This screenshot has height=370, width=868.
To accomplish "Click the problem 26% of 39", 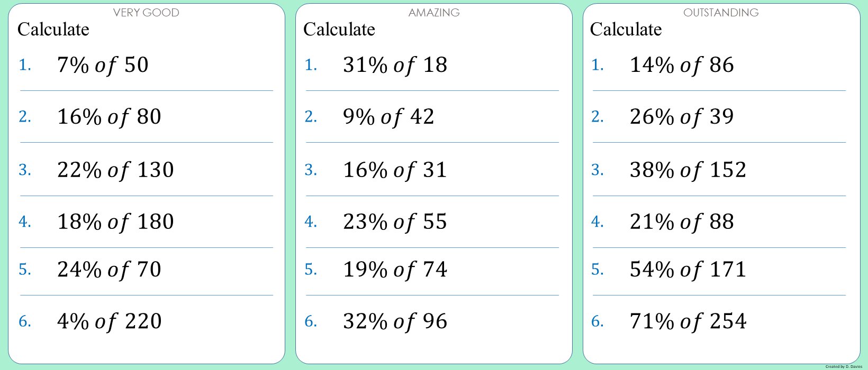I will 682,117.
